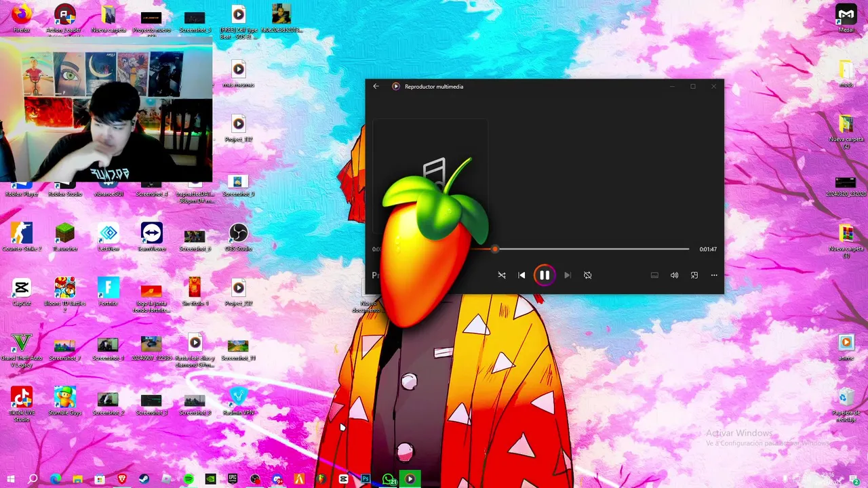Toggle shuffle in the media player

click(502, 275)
